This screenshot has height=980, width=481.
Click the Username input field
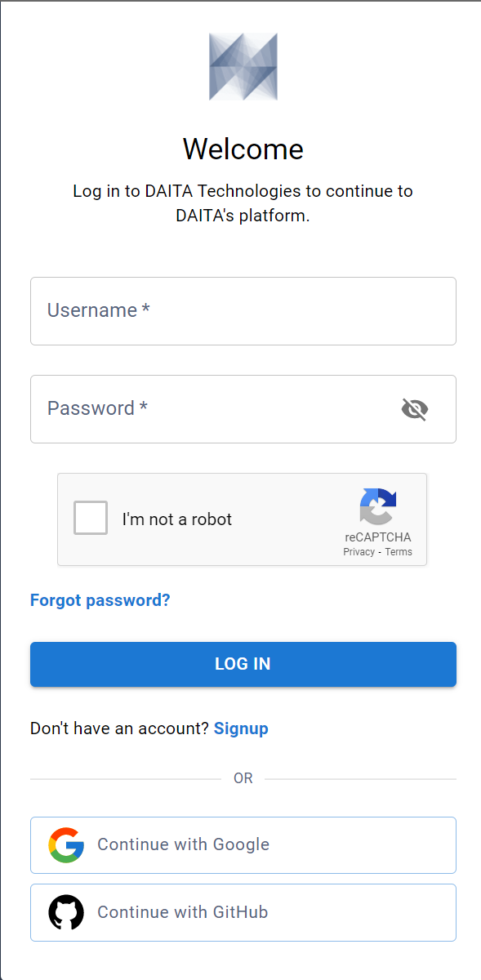(243, 311)
